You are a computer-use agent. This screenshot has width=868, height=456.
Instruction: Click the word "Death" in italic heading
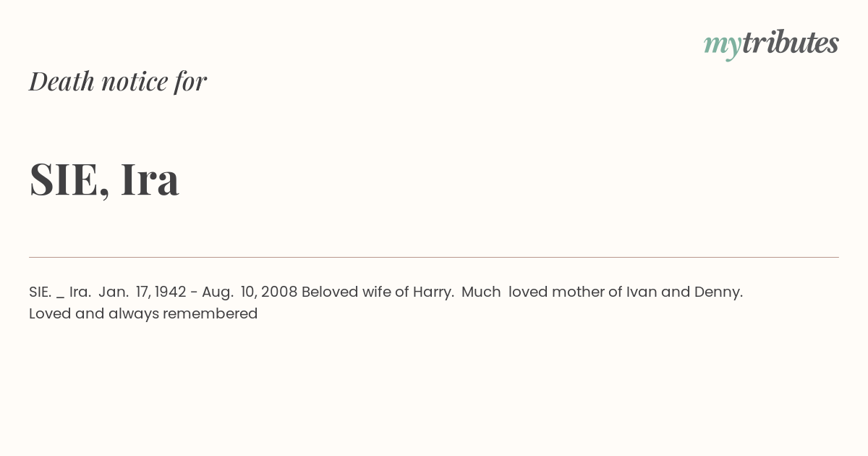coord(61,81)
